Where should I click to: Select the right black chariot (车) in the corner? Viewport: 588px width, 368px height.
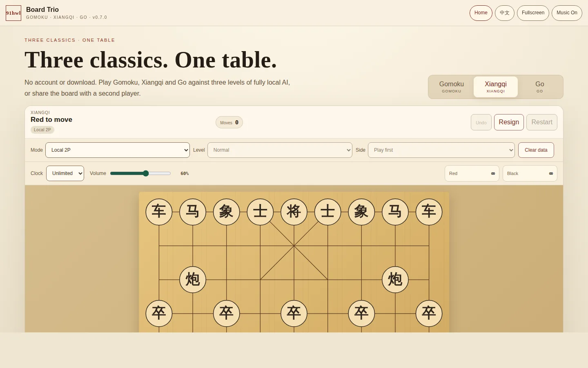(x=429, y=212)
